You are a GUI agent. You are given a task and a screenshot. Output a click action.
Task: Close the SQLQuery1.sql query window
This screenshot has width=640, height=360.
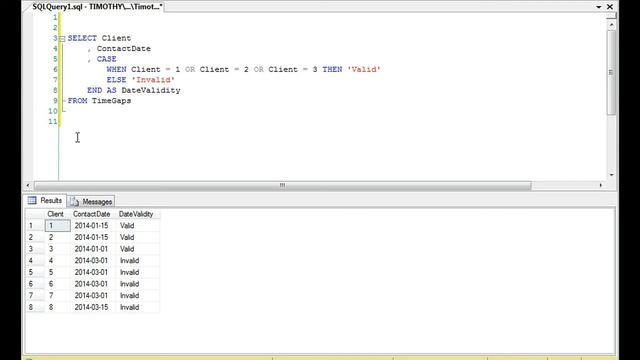[x=610, y=7]
